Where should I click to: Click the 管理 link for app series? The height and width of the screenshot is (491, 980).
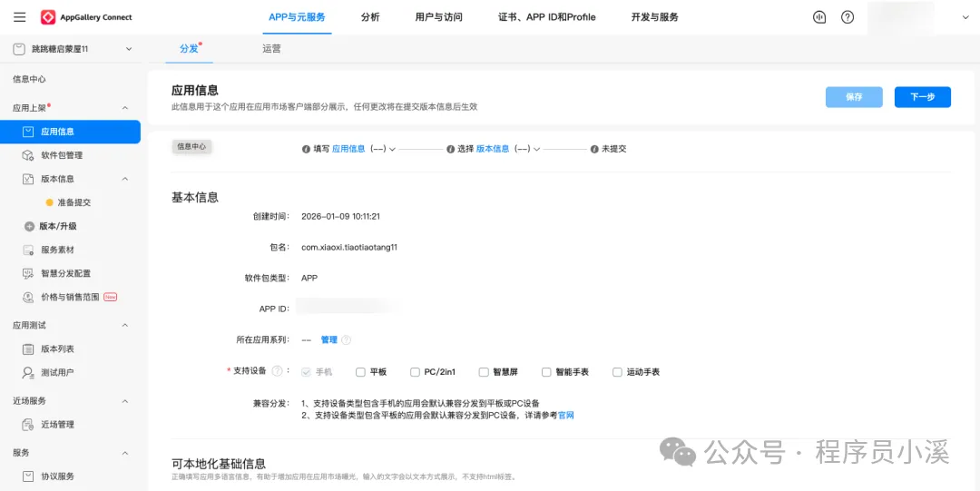328,339
